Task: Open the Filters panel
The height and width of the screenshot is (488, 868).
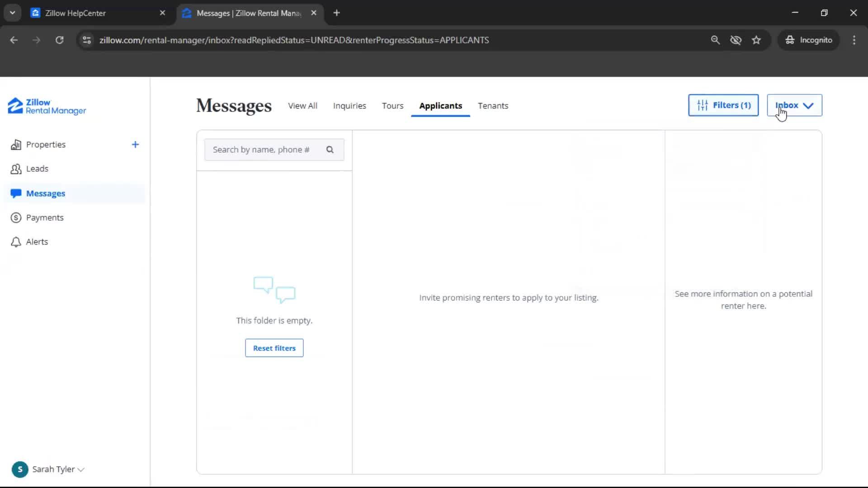Action: pos(723,105)
